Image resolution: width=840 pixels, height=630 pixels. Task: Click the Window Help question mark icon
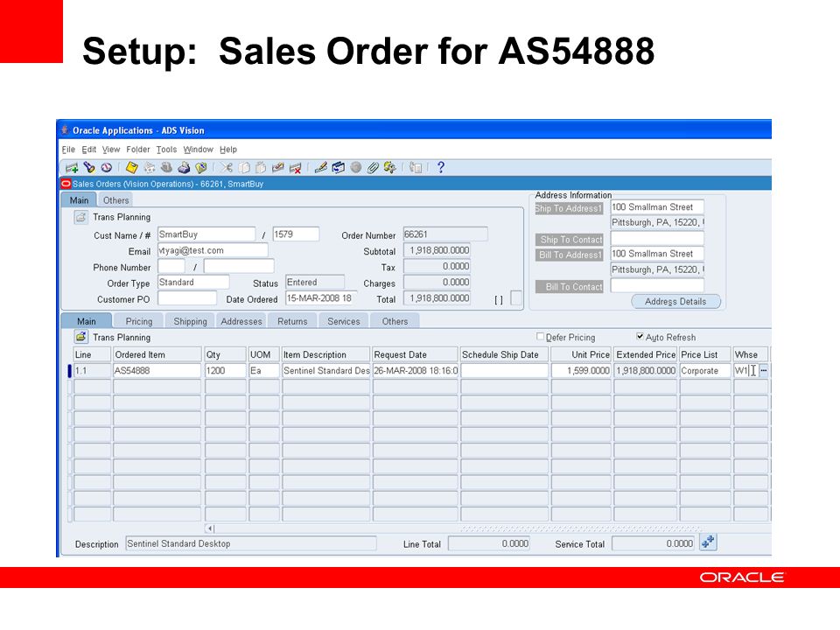pos(441,168)
